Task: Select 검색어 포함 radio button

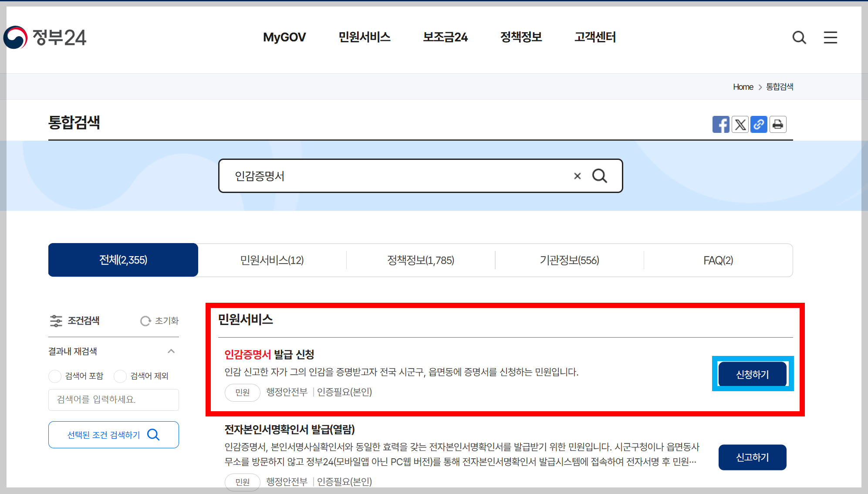Action: coord(55,376)
